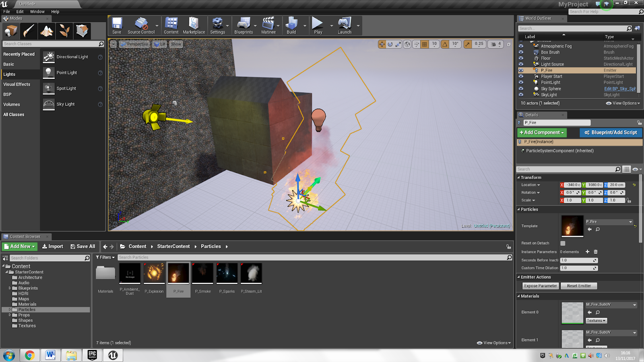Select the Lights category
Viewport: 644px width, 362px height.
pyautogui.click(x=20, y=74)
